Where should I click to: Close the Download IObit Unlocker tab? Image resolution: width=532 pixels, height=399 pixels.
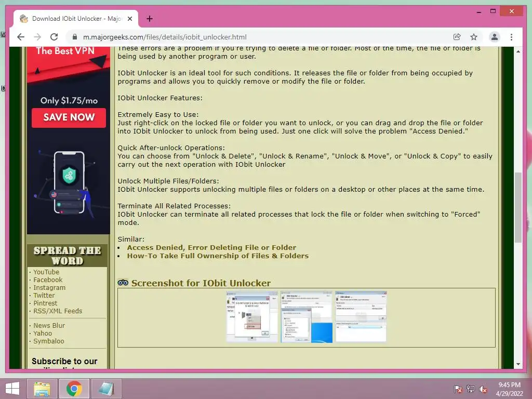[129, 19]
